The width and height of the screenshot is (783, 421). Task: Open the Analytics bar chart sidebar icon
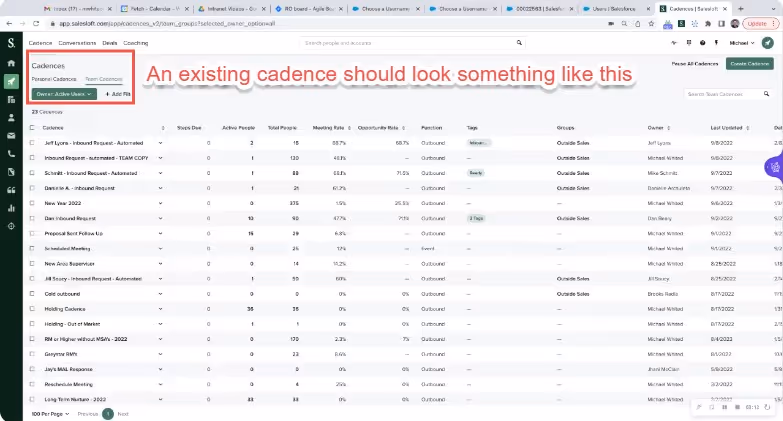(11, 208)
